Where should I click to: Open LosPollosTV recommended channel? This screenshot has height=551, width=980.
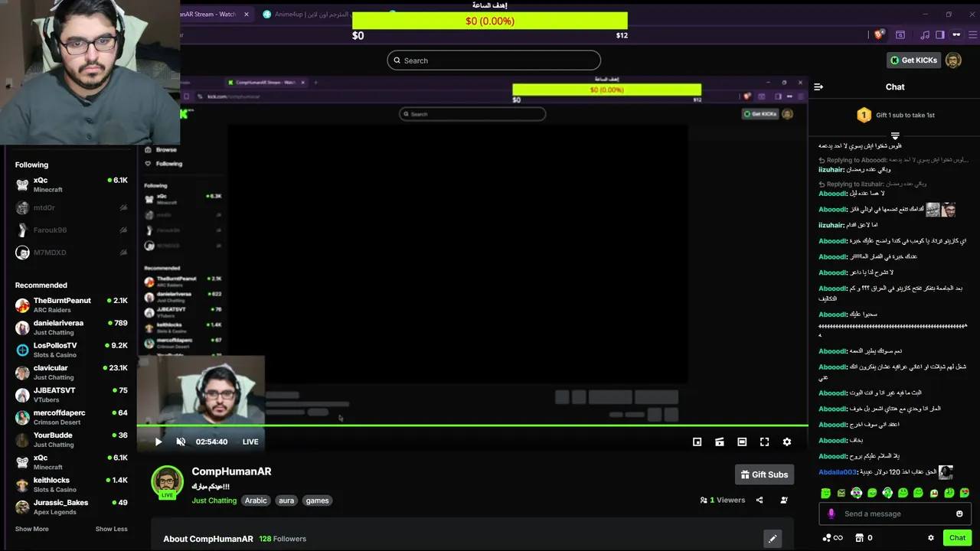coord(71,350)
